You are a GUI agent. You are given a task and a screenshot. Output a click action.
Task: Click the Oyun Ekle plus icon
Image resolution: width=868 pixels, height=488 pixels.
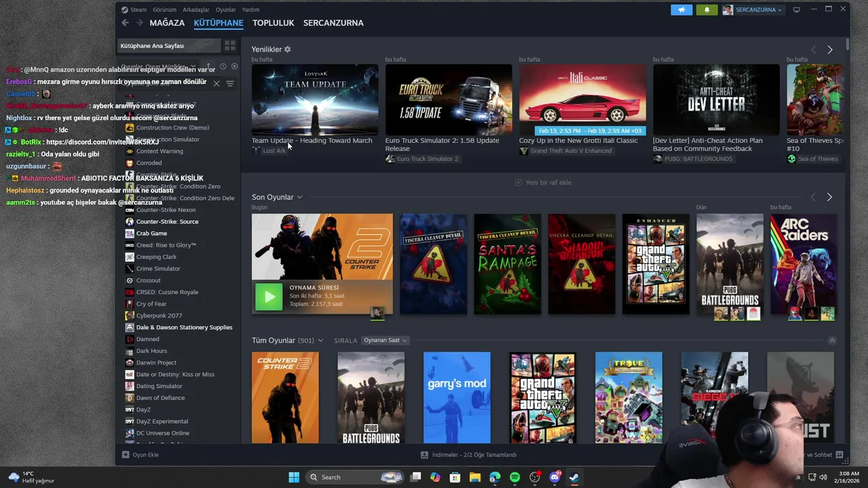click(x=125, y=455)
